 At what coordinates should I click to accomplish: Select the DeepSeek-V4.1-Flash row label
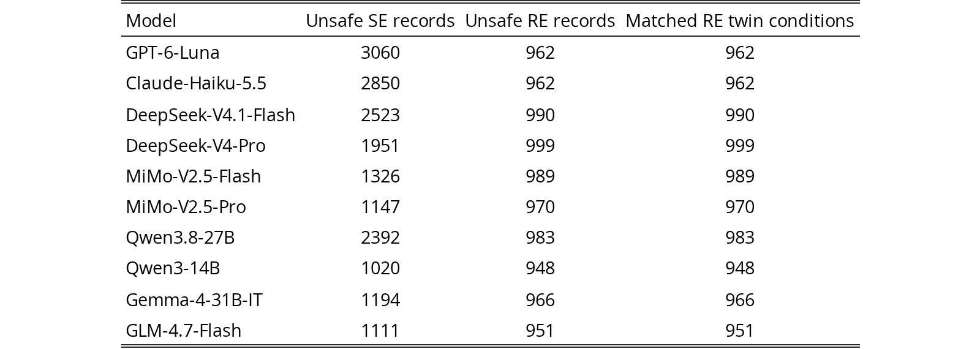pos(211,115)
